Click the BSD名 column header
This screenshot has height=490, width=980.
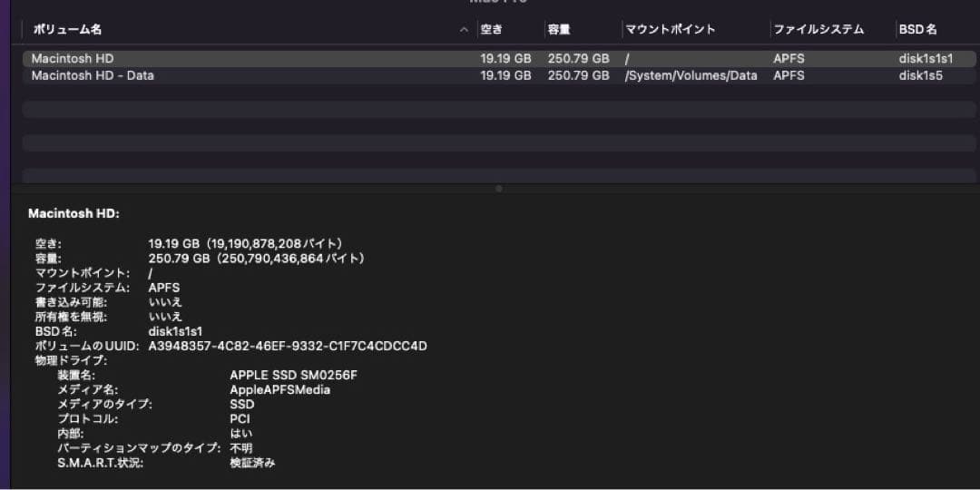click(x=918, y=29)
